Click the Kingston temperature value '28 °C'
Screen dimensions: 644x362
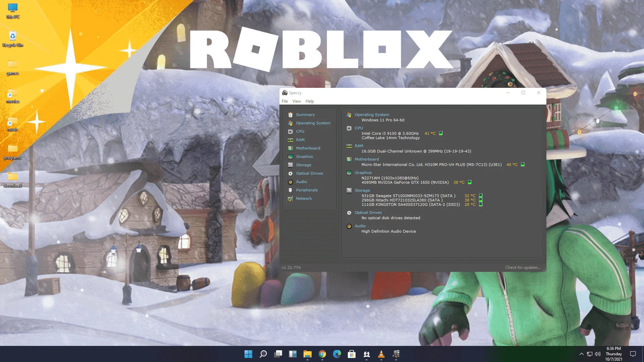tap(470, 204)
